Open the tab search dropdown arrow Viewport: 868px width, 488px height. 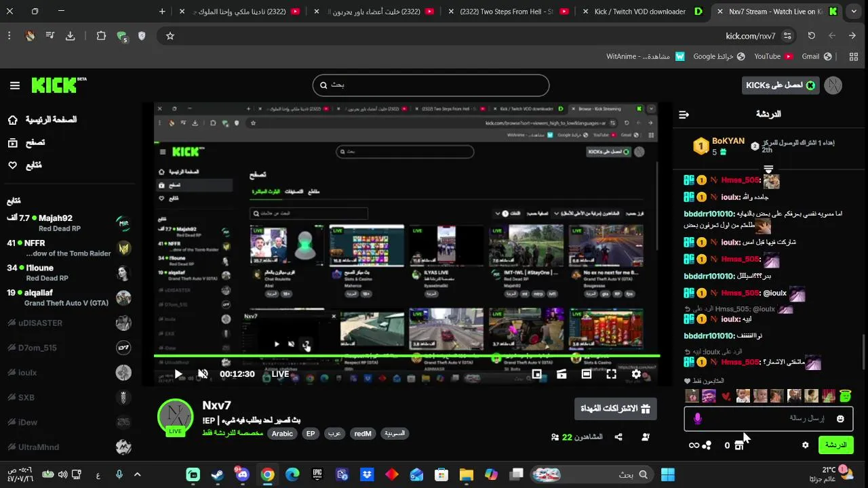point(854,12)
